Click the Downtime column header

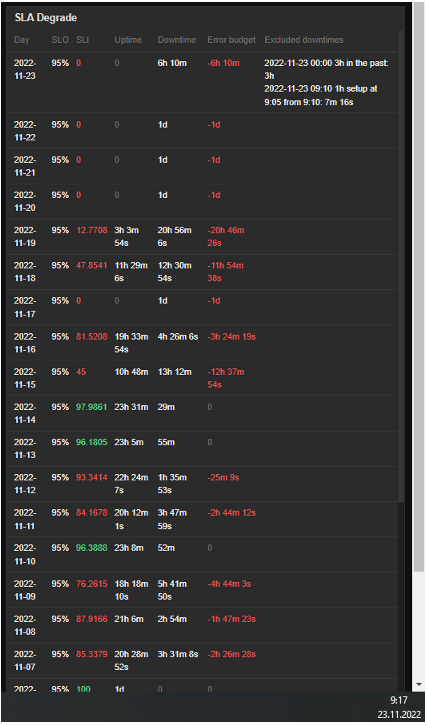[176, 40]
